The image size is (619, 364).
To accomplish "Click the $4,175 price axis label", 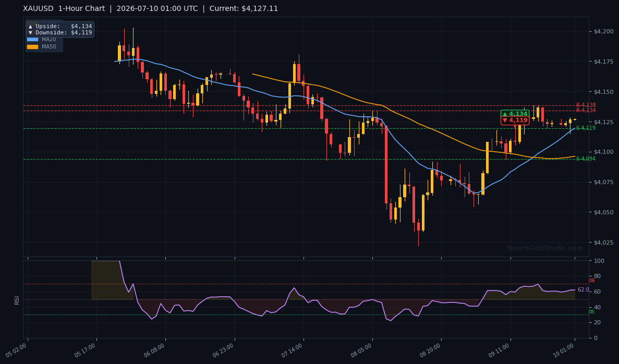I will [603, 62].
